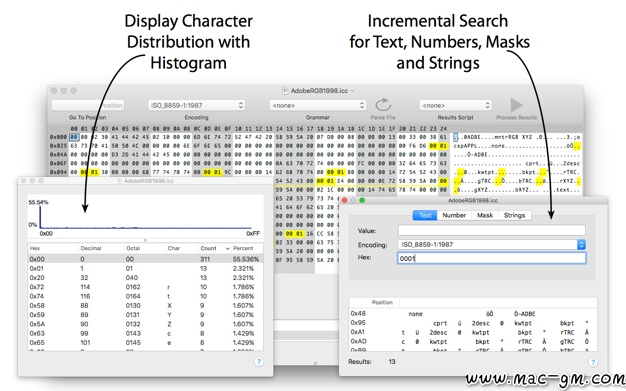The width and height of the screenshot is (626, 391).
Task: Open the Results Script <none> dropdown
Action: pyautogui.click(x=455, y=105)
